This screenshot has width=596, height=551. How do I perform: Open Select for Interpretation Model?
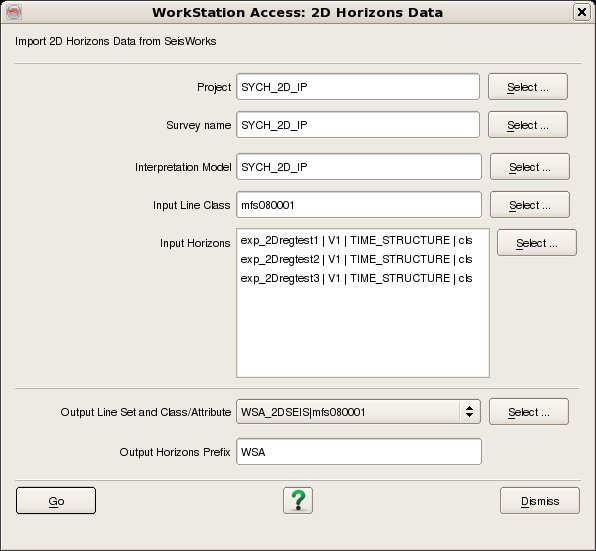pos(530,166)
